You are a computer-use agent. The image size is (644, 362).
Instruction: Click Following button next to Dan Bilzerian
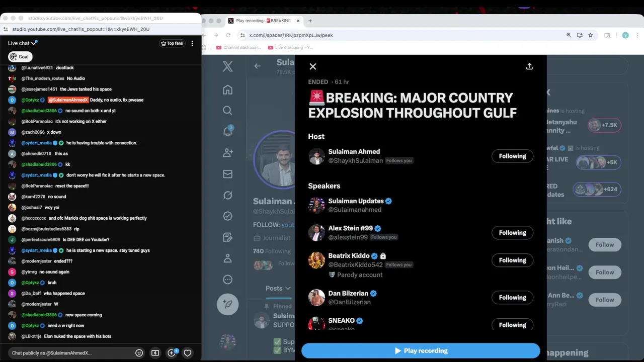(x=512, y=297)
